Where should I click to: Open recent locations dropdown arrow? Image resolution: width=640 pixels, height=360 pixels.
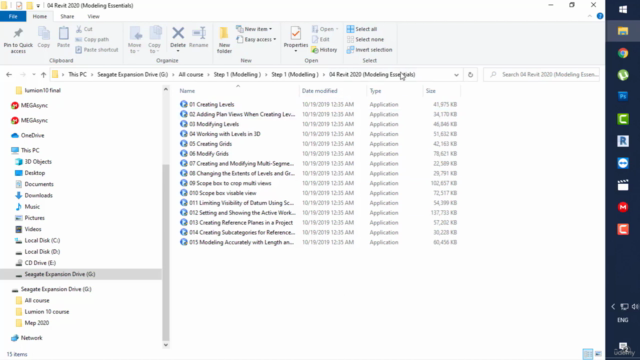[33, 75]
